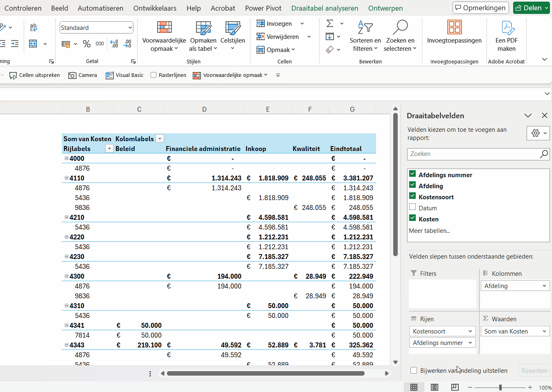The image size is (552, 392).
Task: Click the Delen share button
Action: click(532, 8)
